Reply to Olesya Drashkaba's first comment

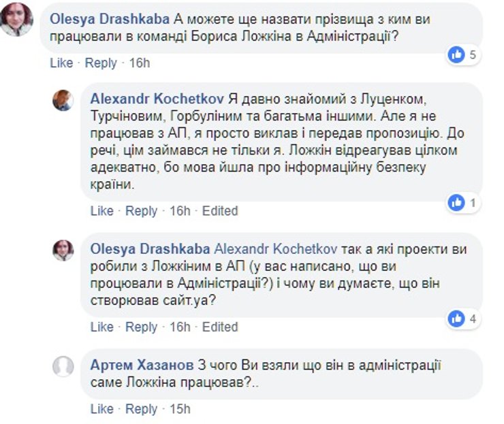tap(101, 63)
